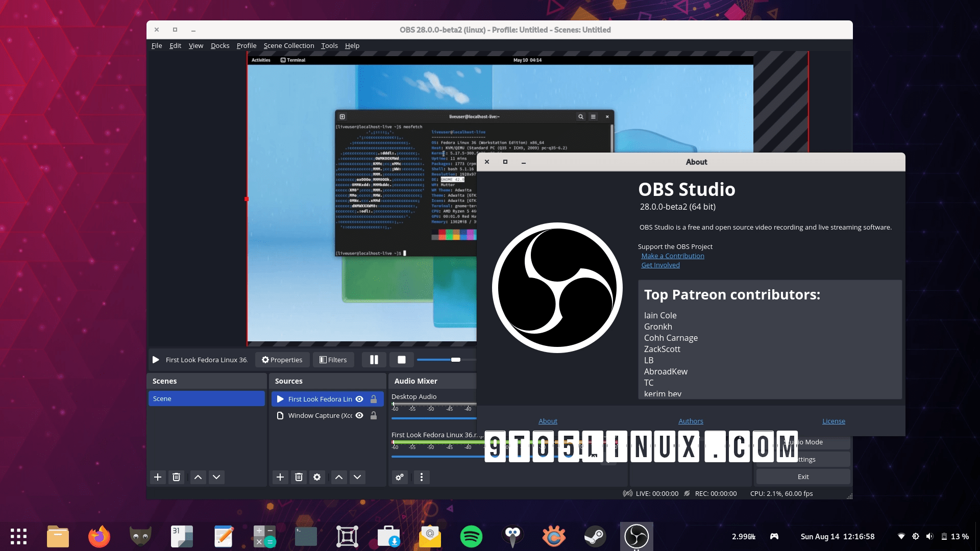Open advanced audio properties in Audio Mixer
This screenshot has height=551, width=980.
[400, 477]
